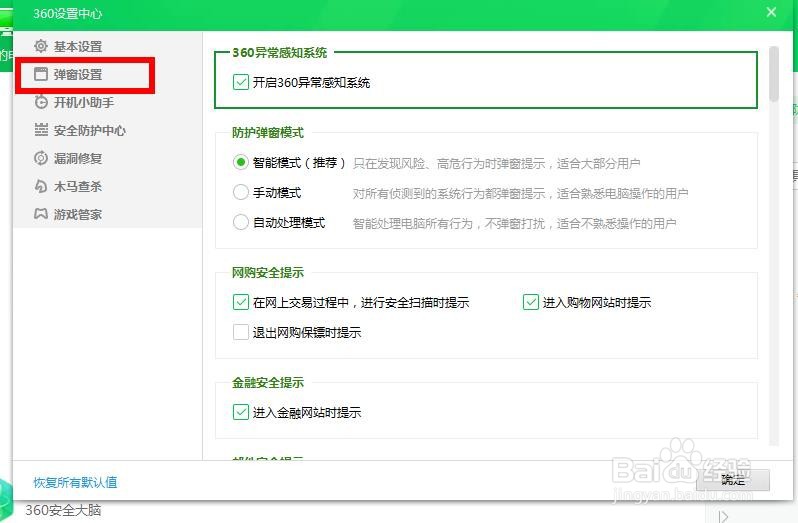Uncheck 进入金融网站时提示

pyautogui.click(x=241, y=412)
